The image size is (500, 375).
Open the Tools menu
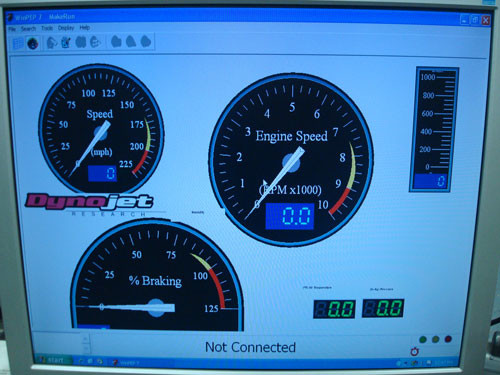[47, 28]
